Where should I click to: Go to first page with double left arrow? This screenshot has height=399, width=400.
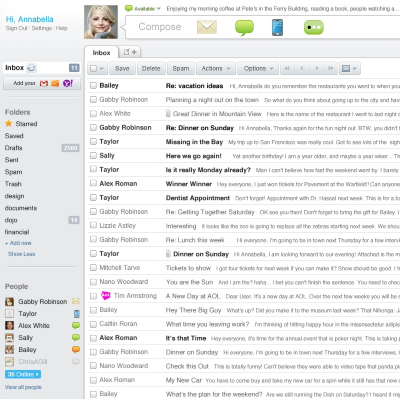pyautogui.click(x=287, y=68)
